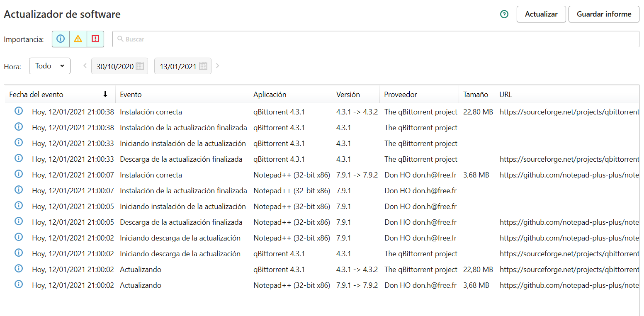This screenshot has width=644, height=316.
Task: Toggle the blue info importance filter
Action: (x=61, y=39)
